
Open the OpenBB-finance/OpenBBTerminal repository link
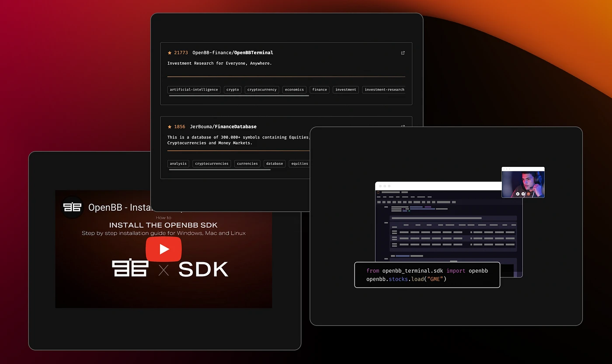click(233, 53)
